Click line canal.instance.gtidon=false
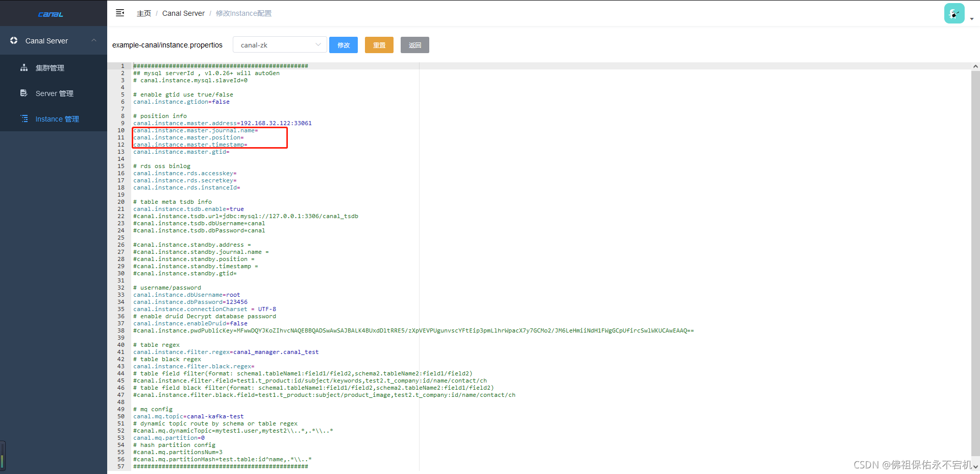This screenshot has width=980, height=474. [x=181, y=102]
